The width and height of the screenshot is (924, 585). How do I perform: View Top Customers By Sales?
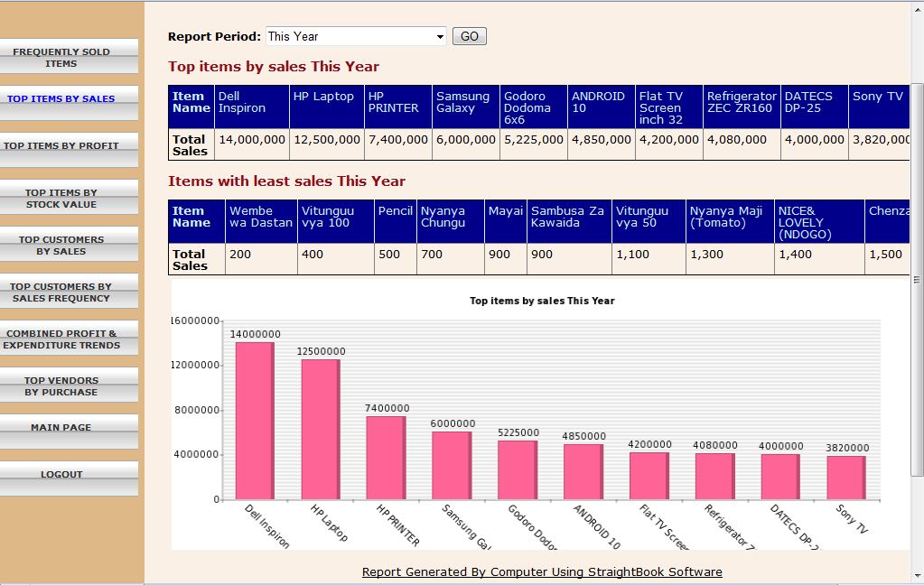[69, 244]
